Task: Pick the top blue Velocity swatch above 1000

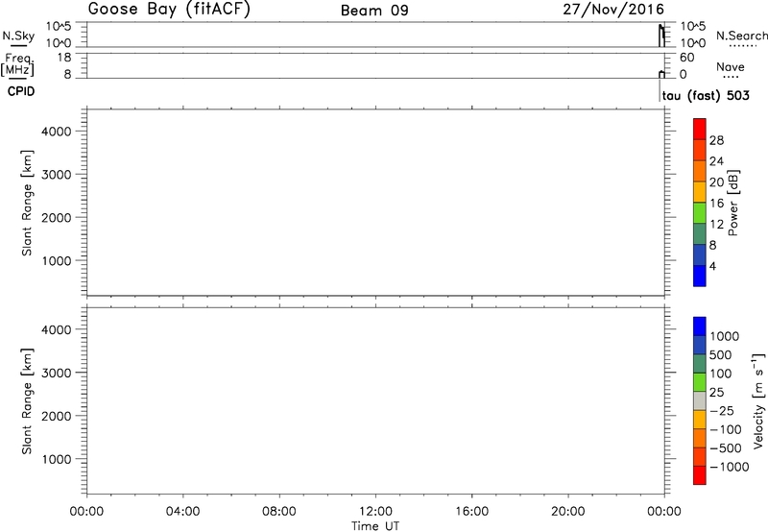Action: (700, 326)
